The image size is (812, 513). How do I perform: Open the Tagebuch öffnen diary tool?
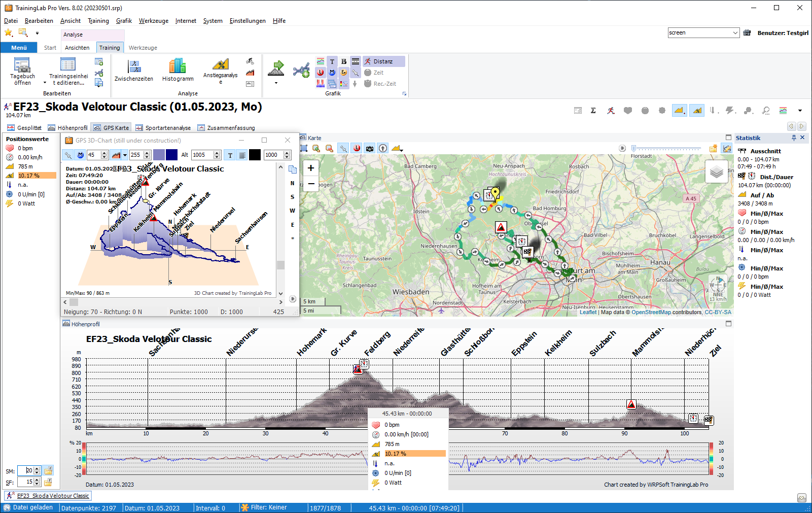pyautogui.click(x=22, y=72)
